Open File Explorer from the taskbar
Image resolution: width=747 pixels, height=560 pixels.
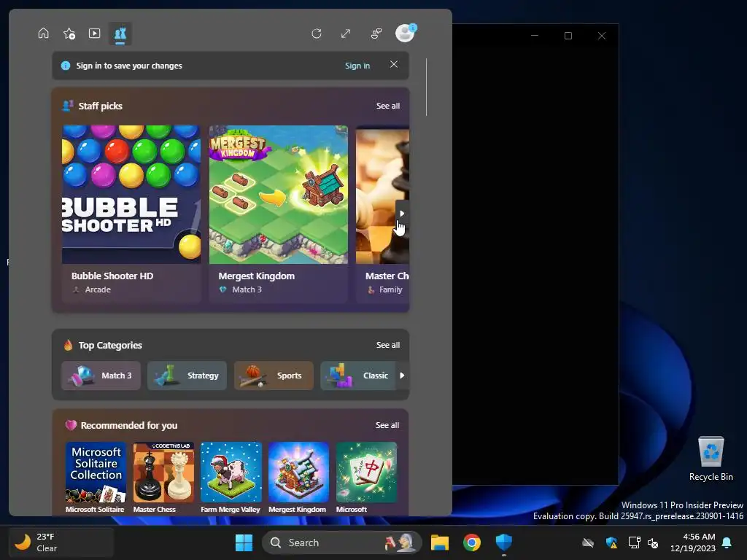[440, 542]
